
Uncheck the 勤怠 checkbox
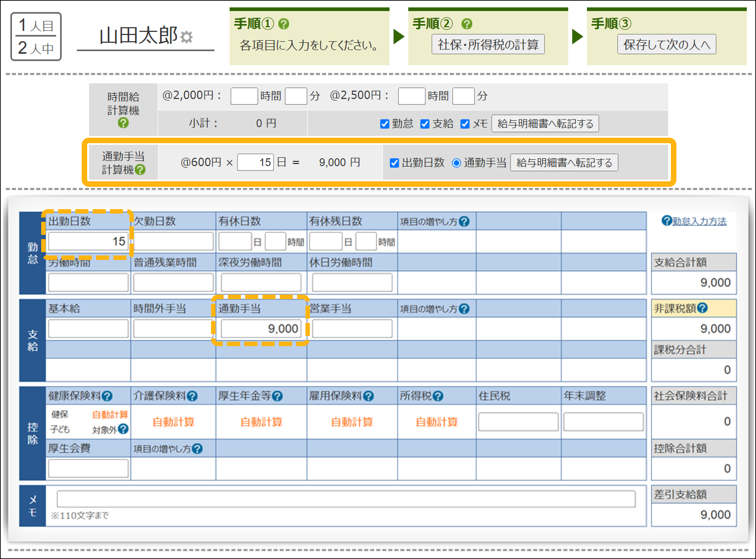[x=385, y=124]
